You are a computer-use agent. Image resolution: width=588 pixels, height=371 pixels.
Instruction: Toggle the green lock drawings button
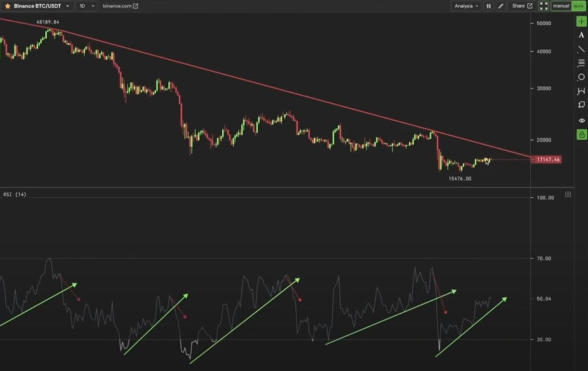(x=582, y=134)
